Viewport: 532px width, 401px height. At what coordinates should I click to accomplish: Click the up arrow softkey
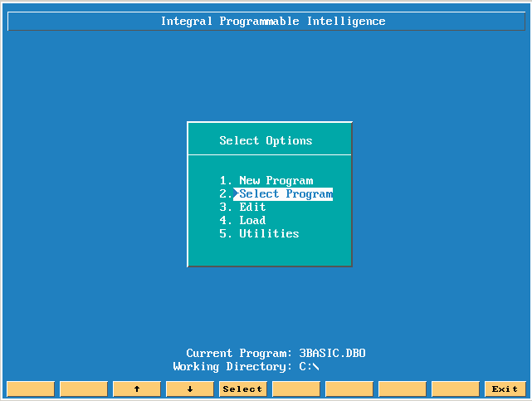coord(137,389)
